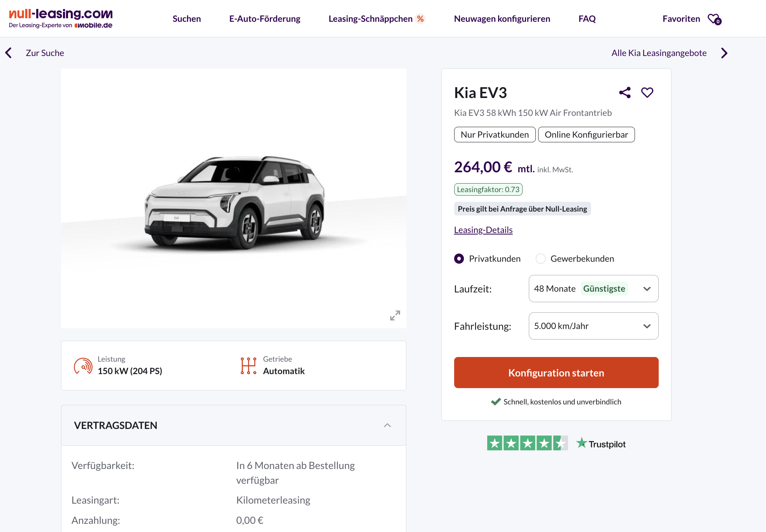Click the back arrow next to Zur Suche

(9, 53)
